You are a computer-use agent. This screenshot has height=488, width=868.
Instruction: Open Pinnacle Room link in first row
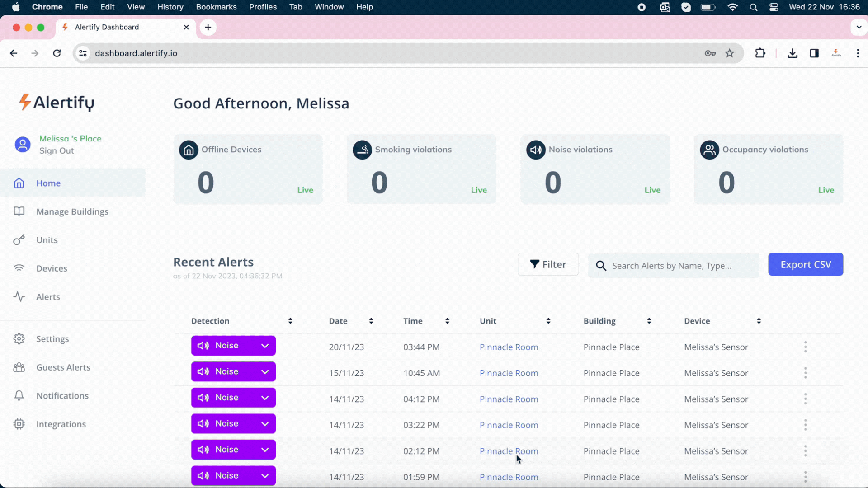tap(509, 347)
